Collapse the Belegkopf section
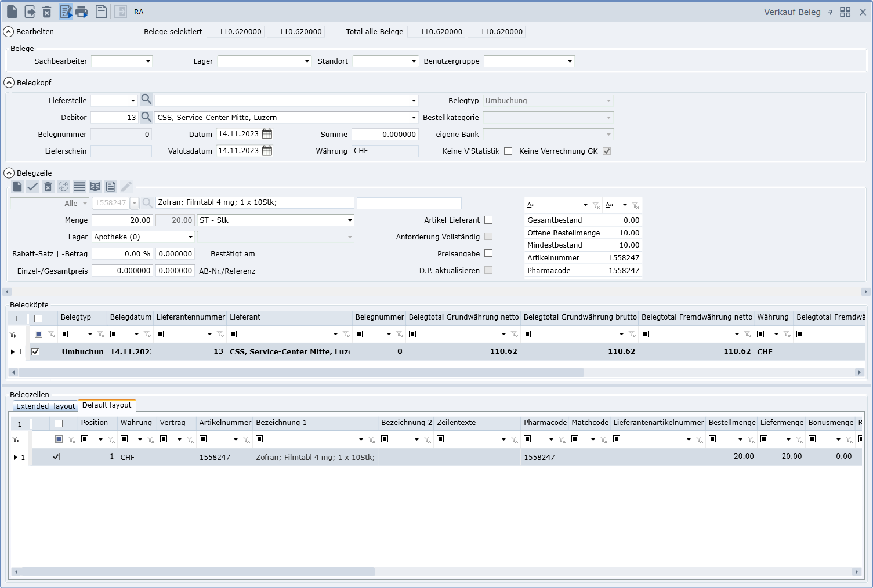The height and width of the screenshot is (588, 873). click(9, 82)
